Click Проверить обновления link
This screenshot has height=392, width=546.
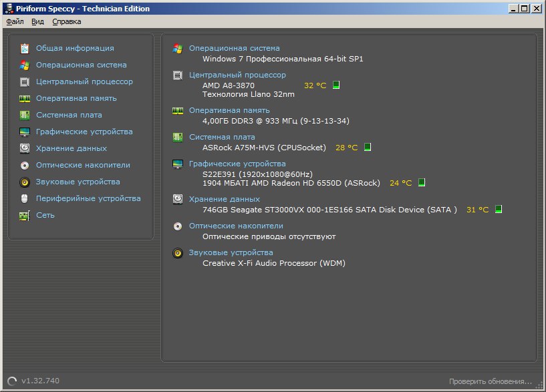point(491,381)
